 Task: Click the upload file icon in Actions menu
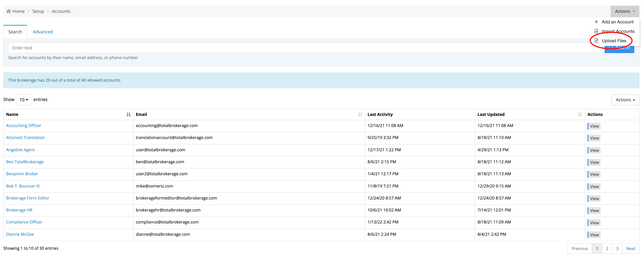click(x=596, y=41)
